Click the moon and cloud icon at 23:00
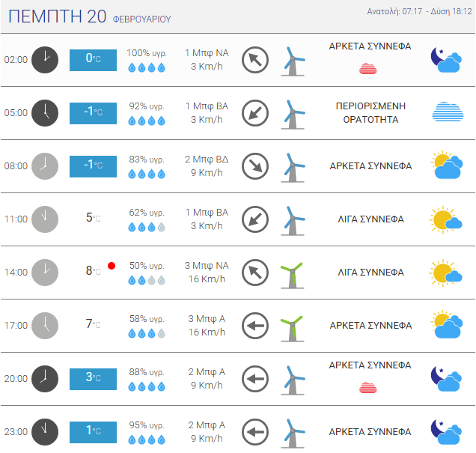The width and height of the screenshot is (476, 453). pos(446,432)
